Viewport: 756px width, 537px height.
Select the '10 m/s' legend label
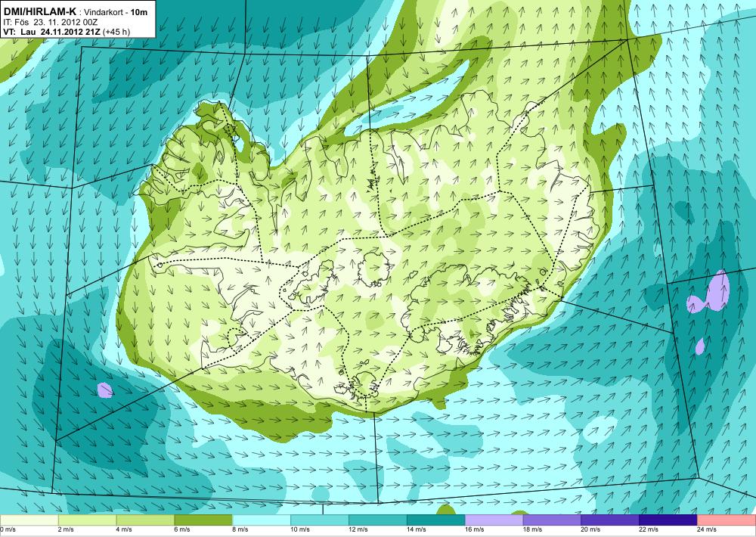pos(300,529)
